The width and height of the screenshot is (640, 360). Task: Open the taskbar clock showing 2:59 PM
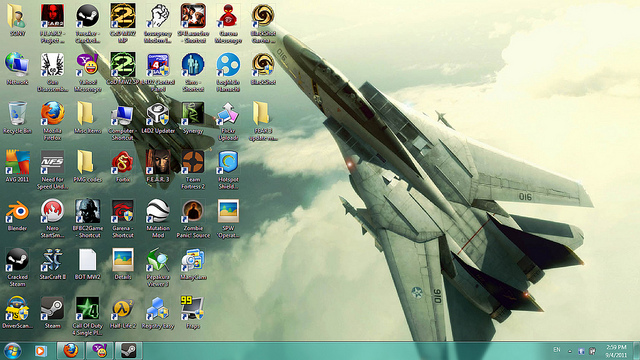(616, 351)
